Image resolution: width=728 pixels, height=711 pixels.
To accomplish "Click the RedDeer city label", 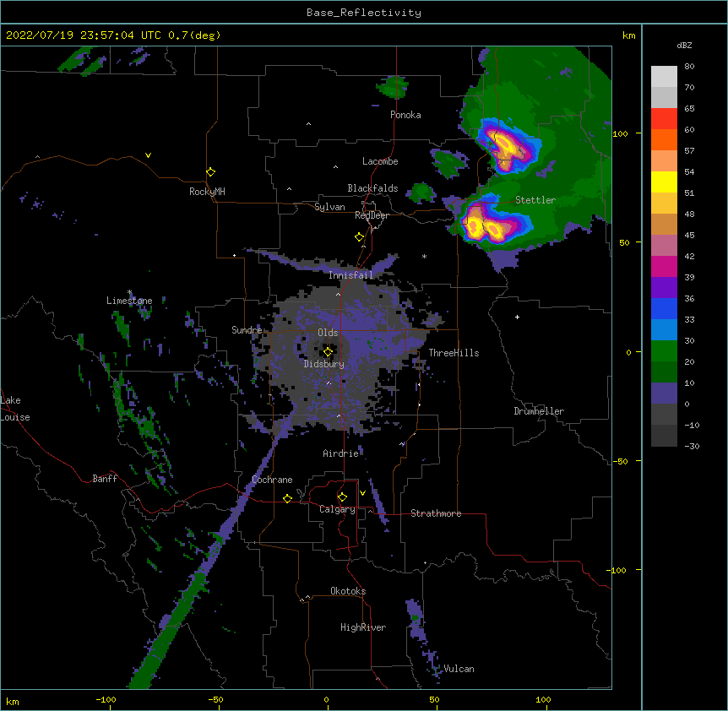I will click(x=372, y=215).
